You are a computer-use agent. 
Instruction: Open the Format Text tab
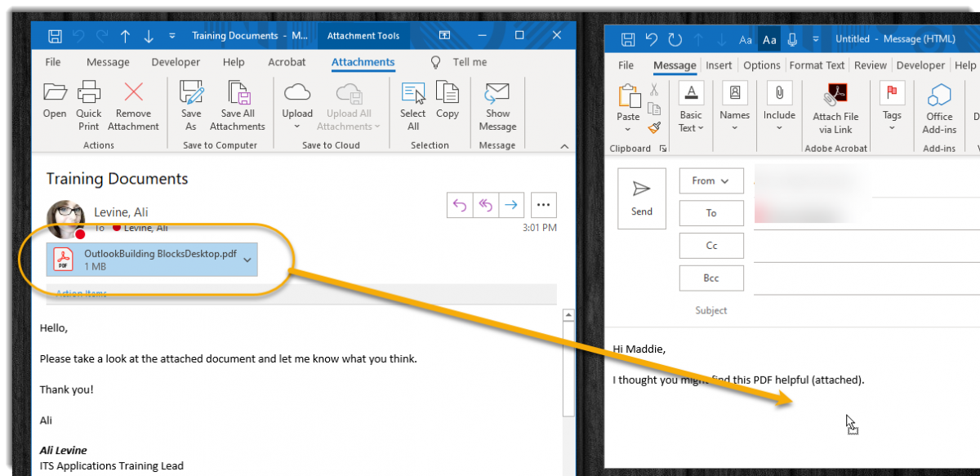click(x=817, y=65)
